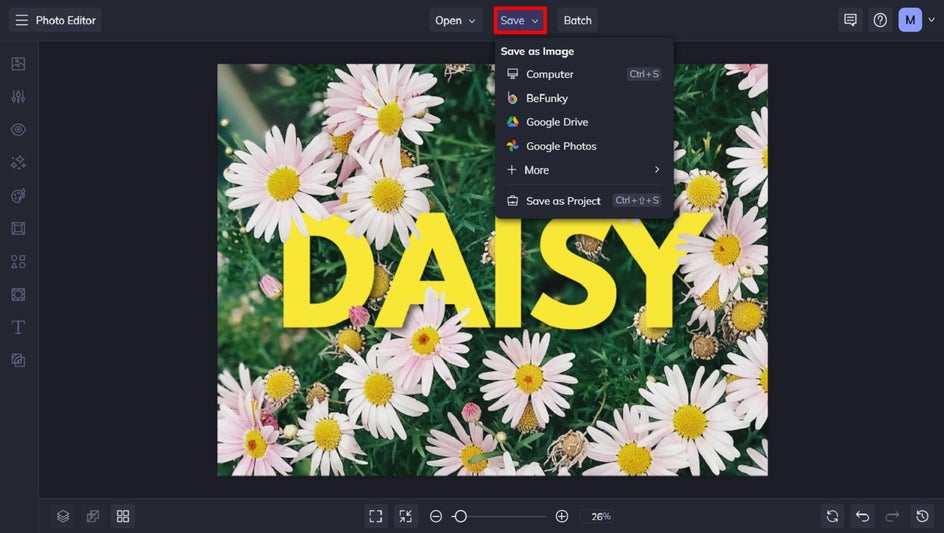Click the reset rotate icon
The image size is (944, 533).
coord(833,516)
